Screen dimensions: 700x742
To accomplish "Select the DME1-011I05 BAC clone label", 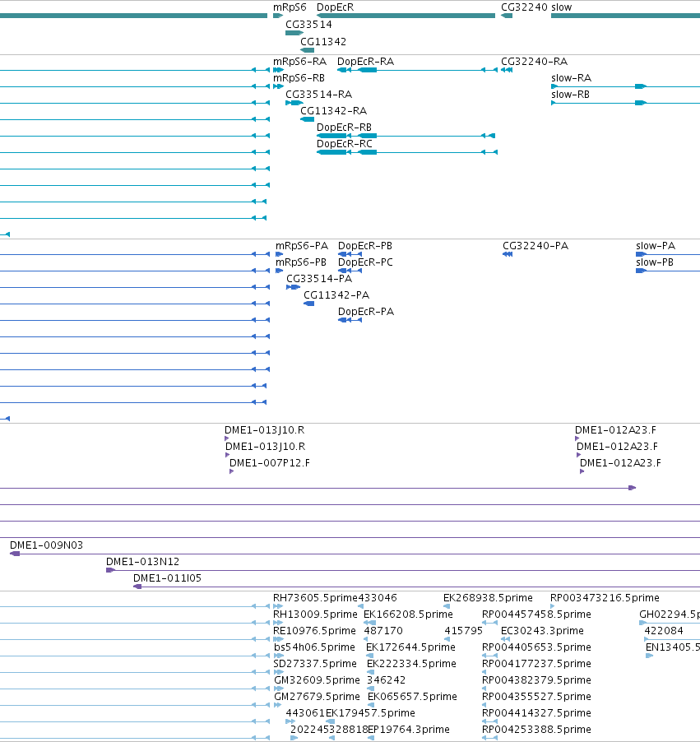I will click(167, 577).
